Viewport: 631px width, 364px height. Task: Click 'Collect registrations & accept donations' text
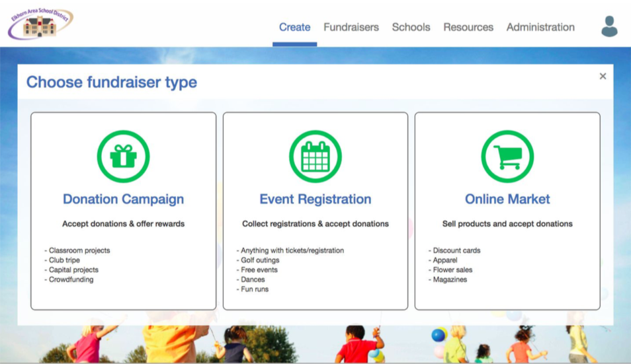tap(315, 224)
